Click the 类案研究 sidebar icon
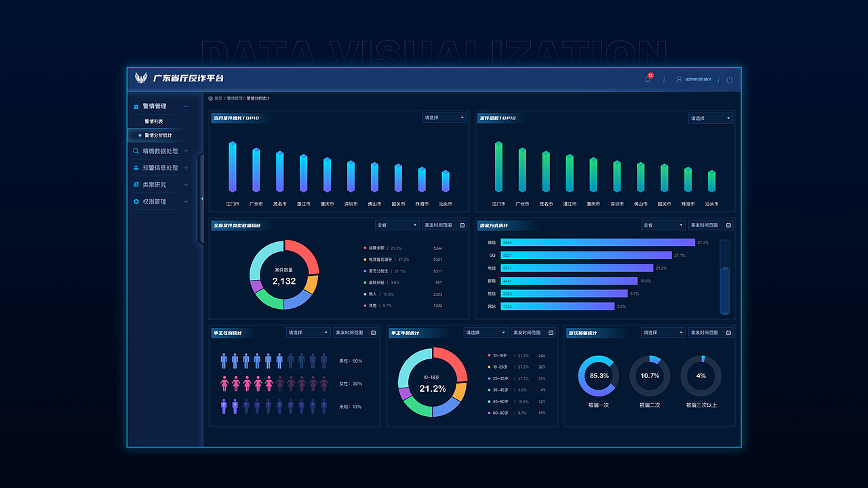 136,184
